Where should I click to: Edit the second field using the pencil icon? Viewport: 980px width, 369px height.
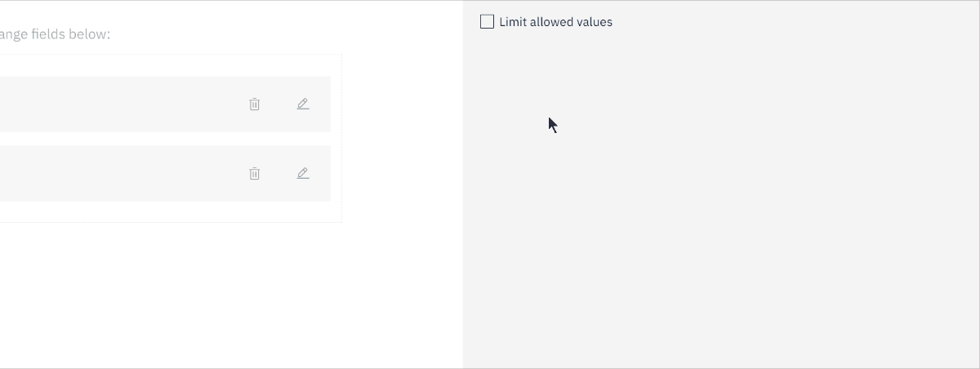[x=303, y=174]
